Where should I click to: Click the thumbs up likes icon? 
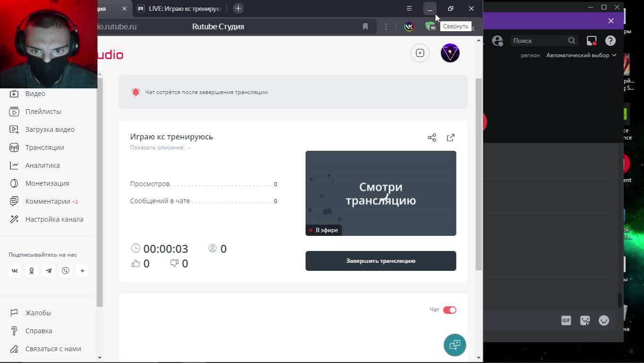pyautogui.click(x=136, y=264)
